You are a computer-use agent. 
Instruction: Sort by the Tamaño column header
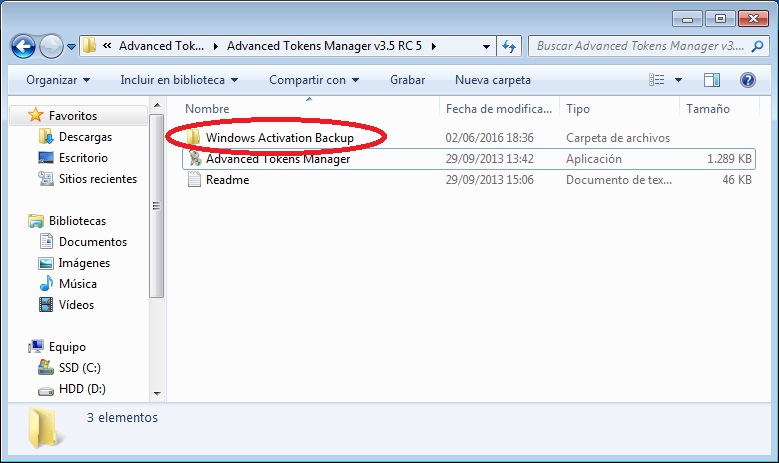pos(708,109)
